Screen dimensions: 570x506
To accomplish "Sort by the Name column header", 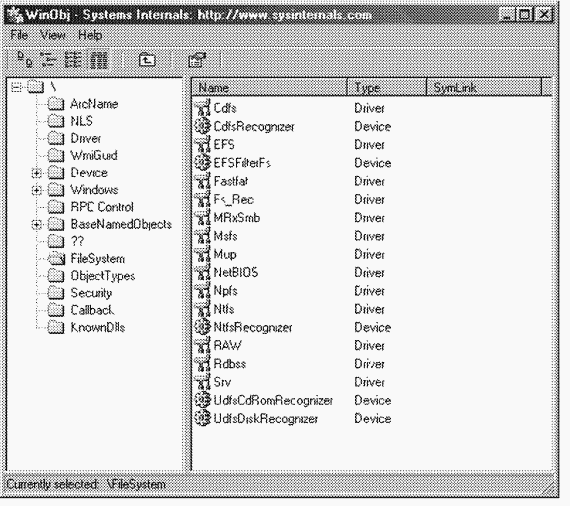I will point(269,87).
